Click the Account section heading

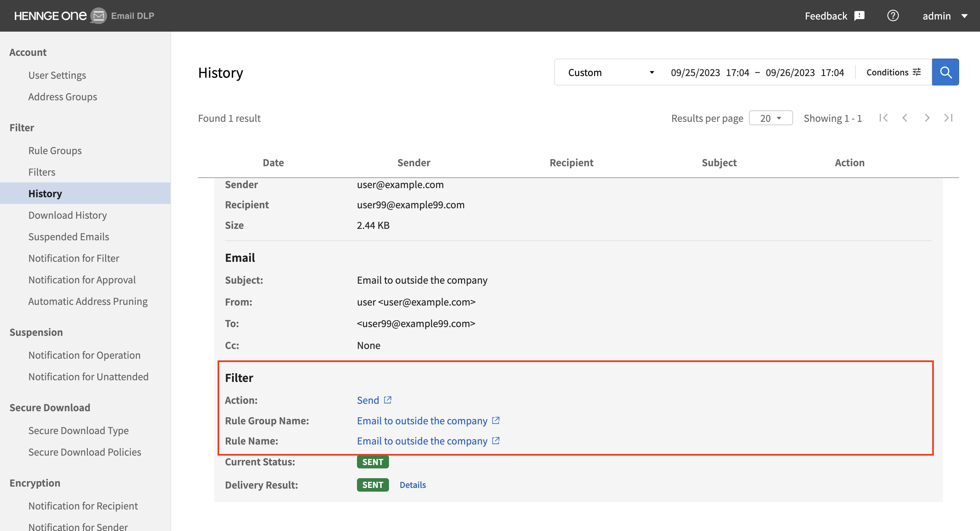click(28, 52)
